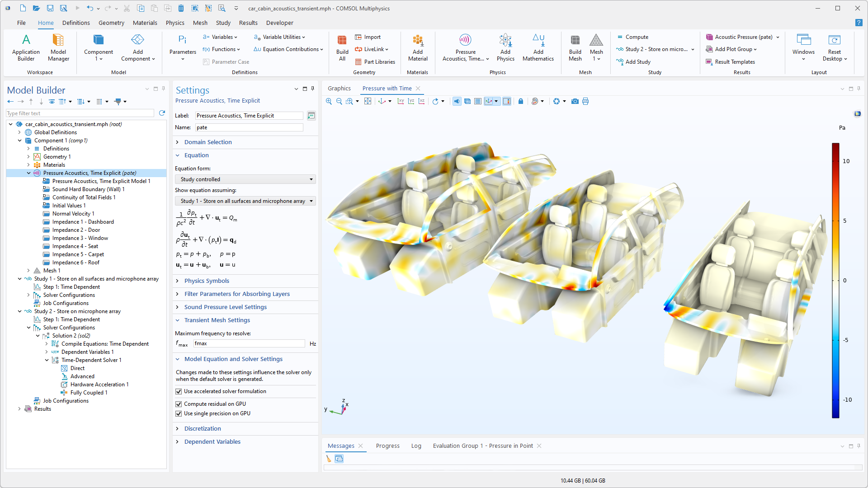Print the graphics window

(585, 101)
